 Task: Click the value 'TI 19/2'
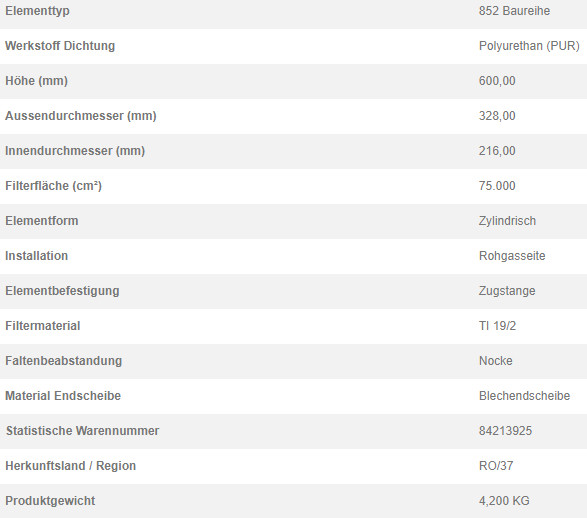click(497, 326)
